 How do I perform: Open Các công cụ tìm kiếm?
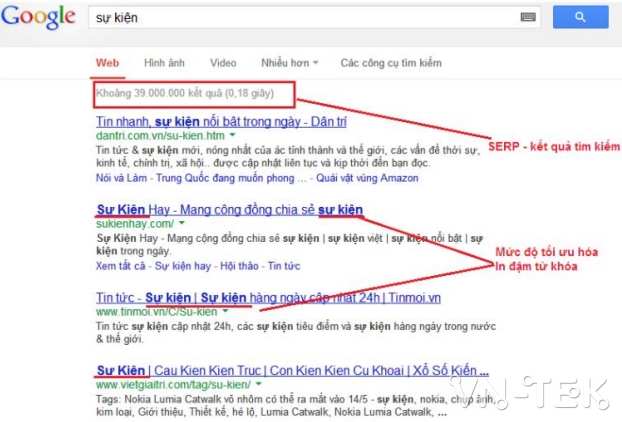pyautogui.click(x=391, y=63)
